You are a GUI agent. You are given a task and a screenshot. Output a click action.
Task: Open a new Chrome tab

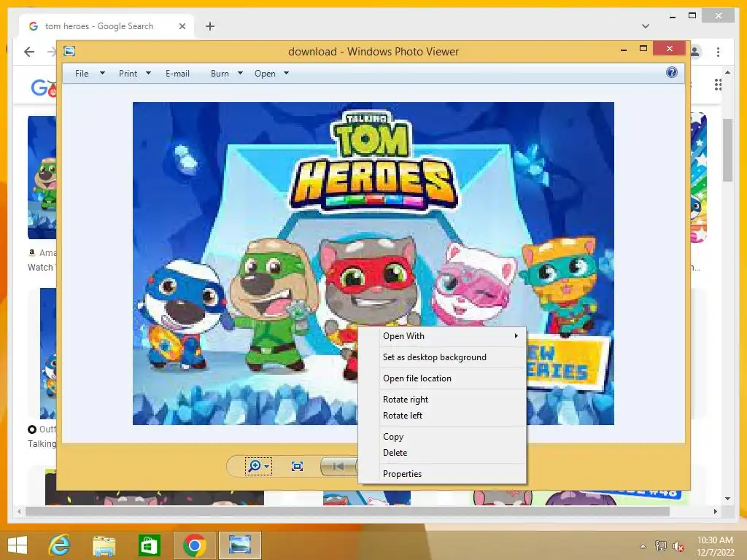(210, 26)
